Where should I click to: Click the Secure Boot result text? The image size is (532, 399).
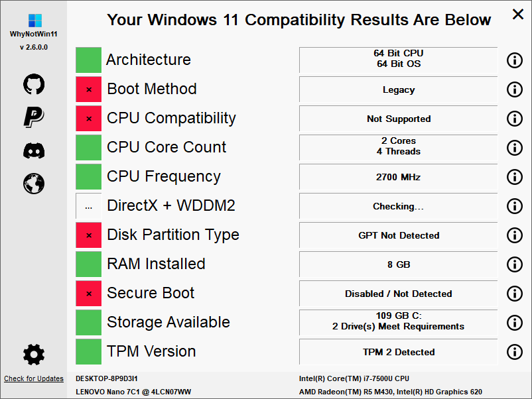pyautogui.click(x=398, y=294)
